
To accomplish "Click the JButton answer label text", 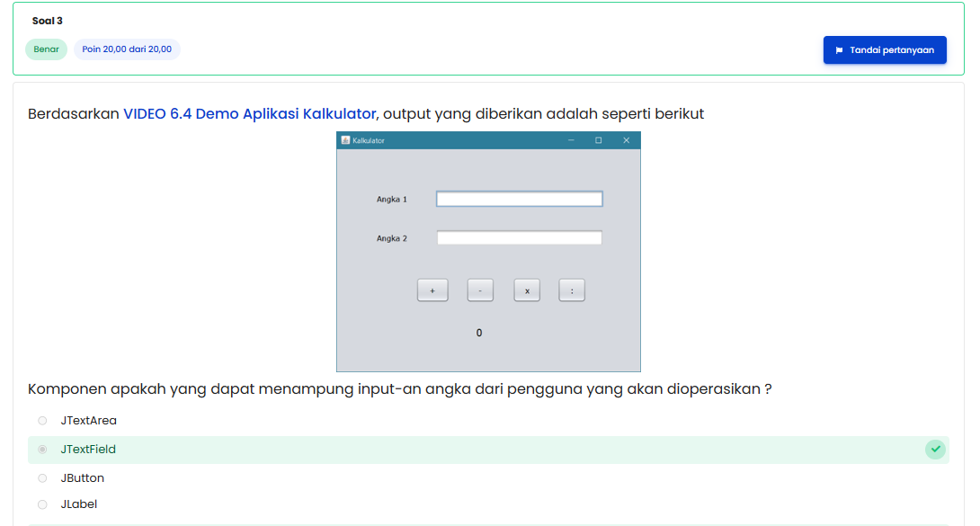I will tap(83, 478).
